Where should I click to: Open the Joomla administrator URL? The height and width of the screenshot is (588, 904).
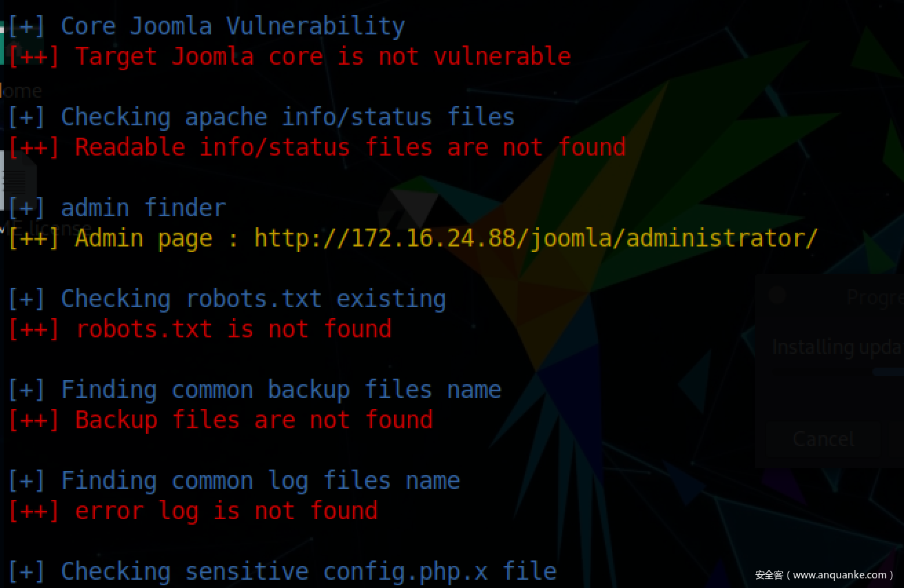pyautogui.click(x=535, y=238)
